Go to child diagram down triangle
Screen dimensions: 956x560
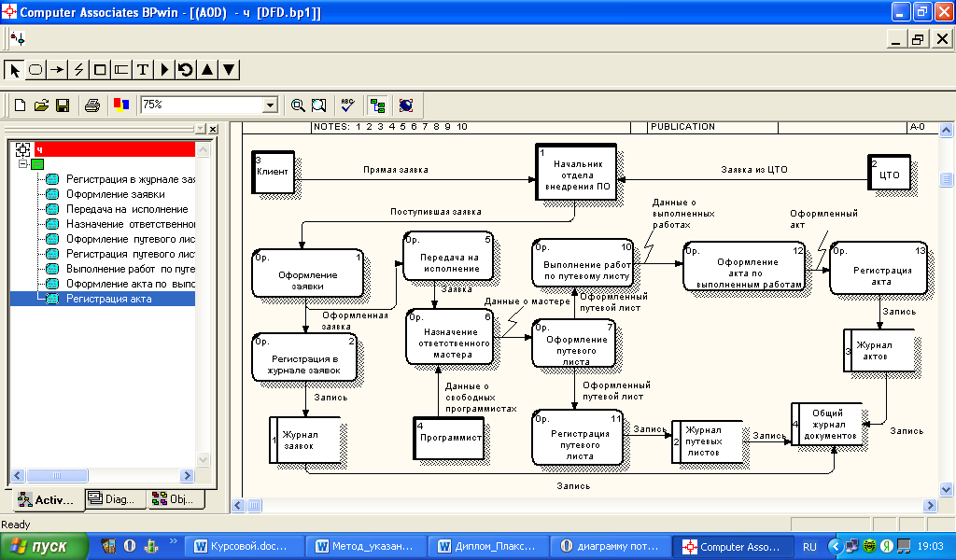coord(229,69)
